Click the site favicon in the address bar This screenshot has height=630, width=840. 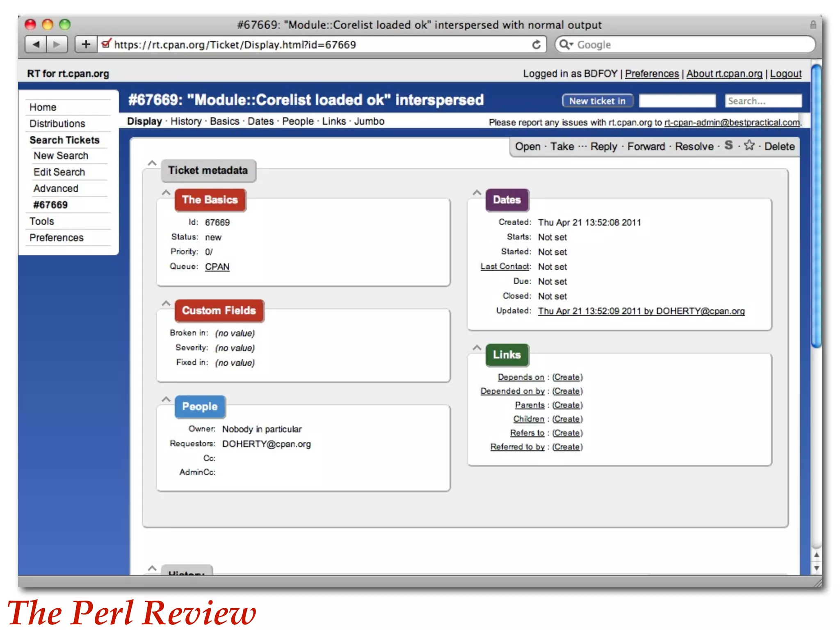[x=106, y=43]
